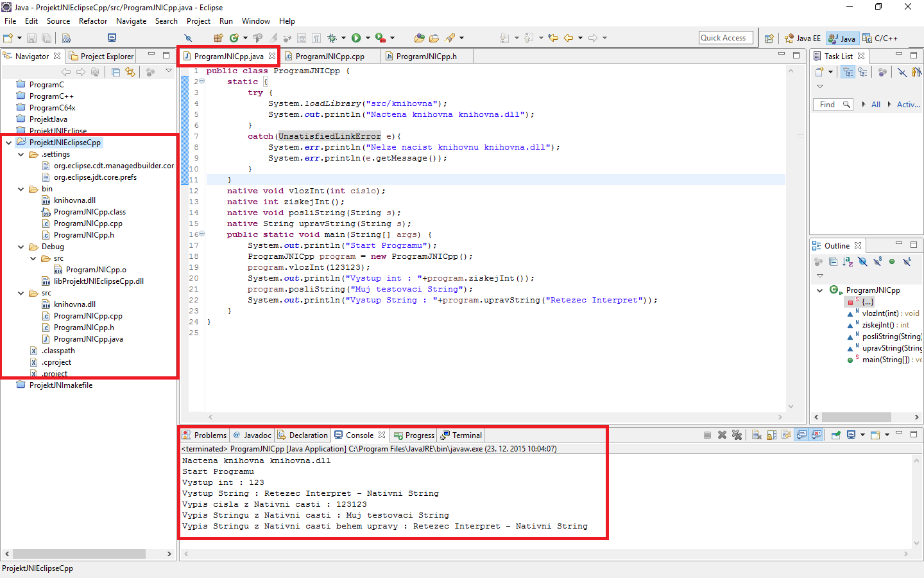This screenshot has width=924, height=578.
Task: Toggle alphabetical sorting in the Outline view
Action: (848, 261)
